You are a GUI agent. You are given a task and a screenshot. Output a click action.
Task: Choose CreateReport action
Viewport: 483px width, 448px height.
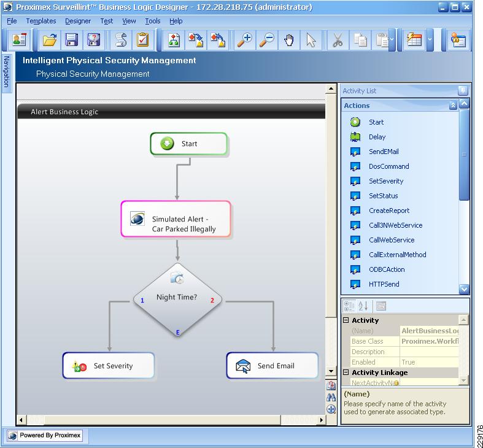coord(389,210)
